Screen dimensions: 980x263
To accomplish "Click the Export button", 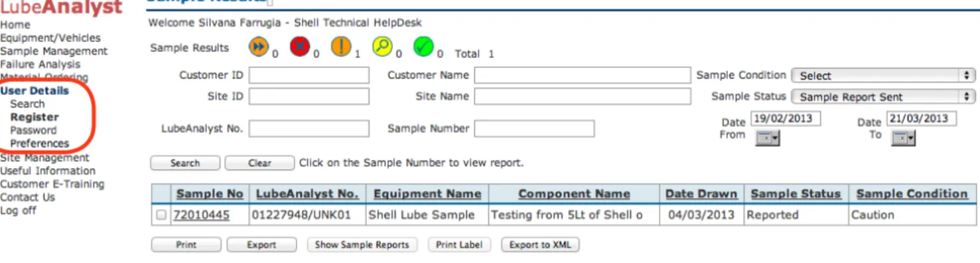I will 261,245.
